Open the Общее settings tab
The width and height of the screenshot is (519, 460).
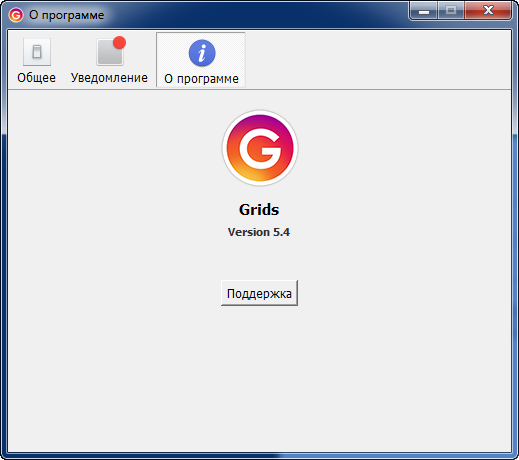(x=37, y=60)
